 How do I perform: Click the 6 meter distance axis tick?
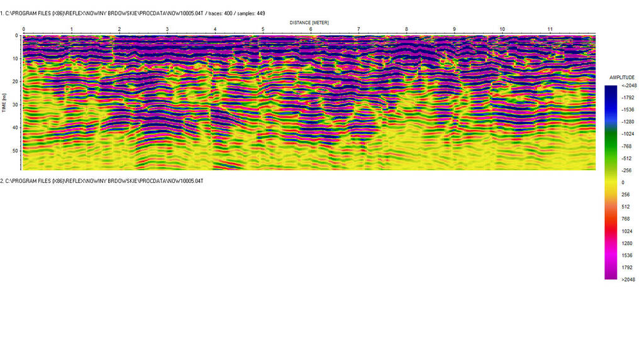pos(311,30)
